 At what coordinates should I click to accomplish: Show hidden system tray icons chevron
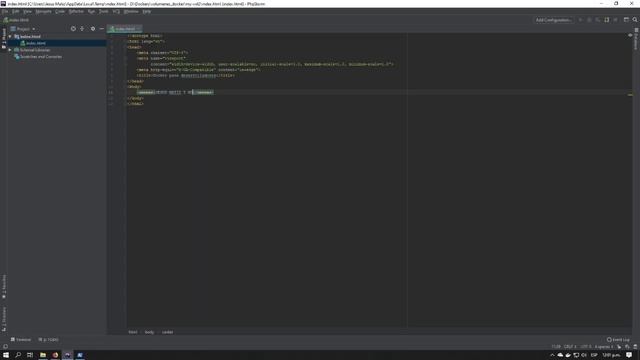[552, 356]
